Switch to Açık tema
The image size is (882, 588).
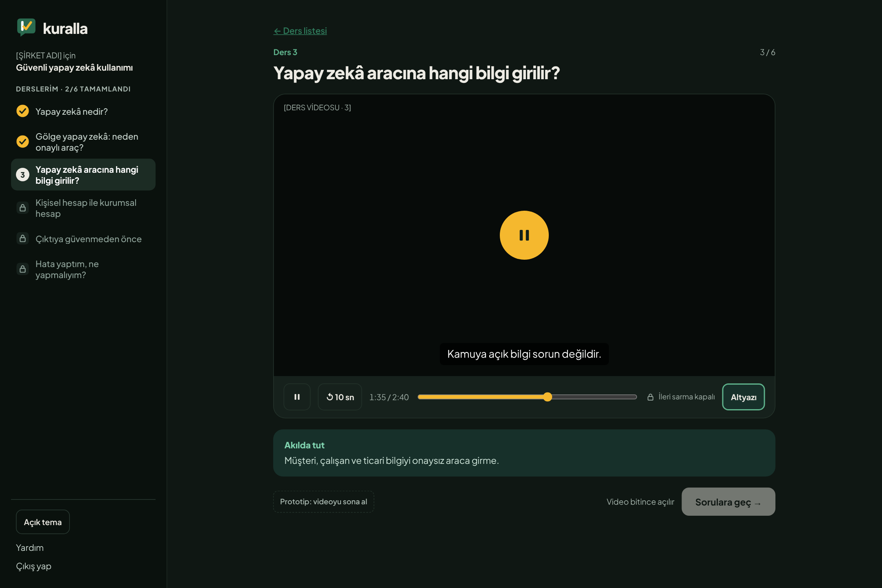click(43, 522)
